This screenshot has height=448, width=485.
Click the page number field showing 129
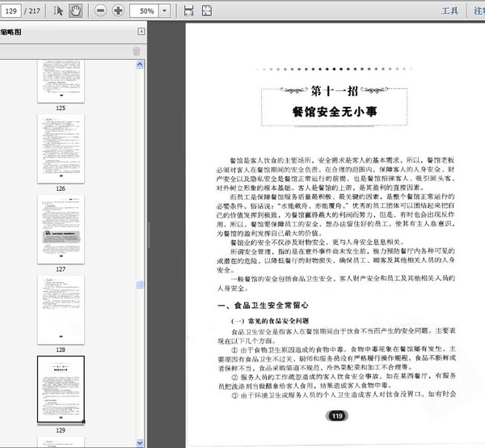pos(11,11)
